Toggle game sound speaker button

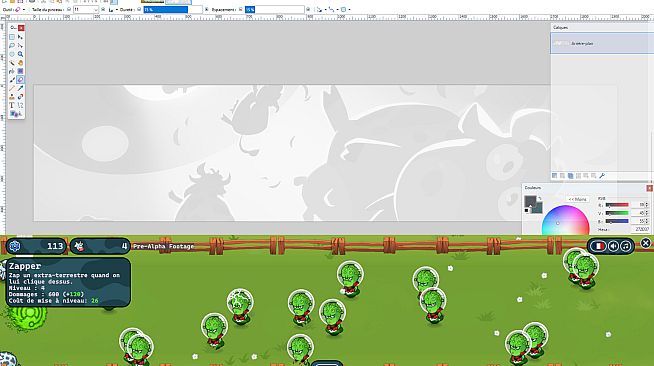[x=613, y=246]
